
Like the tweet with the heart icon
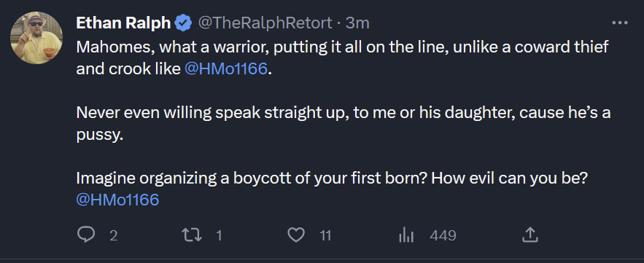pyautogui.click(x=295, y=235)
